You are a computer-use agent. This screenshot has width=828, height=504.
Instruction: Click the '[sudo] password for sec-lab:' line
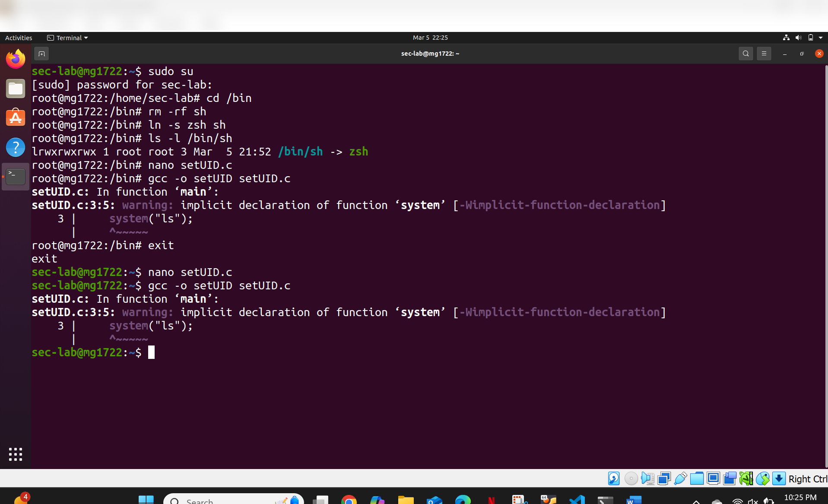coord(122,85)
